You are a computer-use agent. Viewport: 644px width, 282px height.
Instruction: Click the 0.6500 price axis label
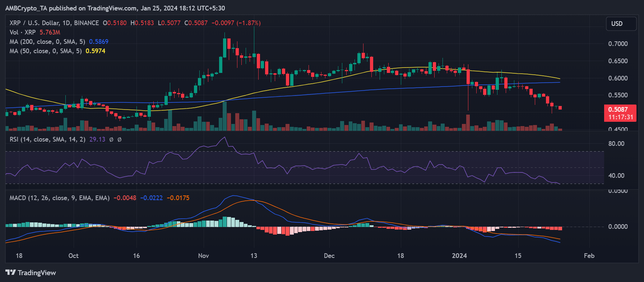[x=618, y=61]
